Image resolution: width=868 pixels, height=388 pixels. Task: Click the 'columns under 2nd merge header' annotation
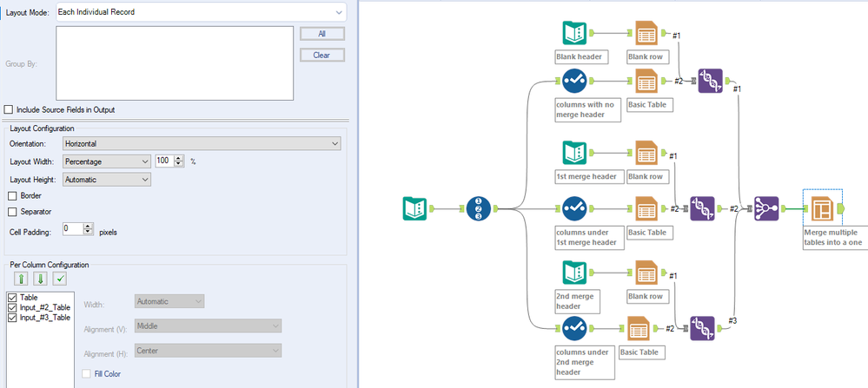tap(585, 363)
